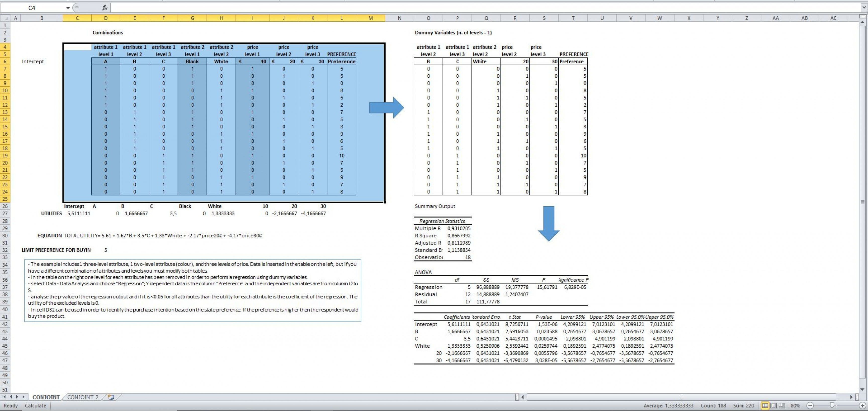This screenshot has height=411, width=868.
Task: Click the Name Box showing C4
Action: [x=32, y=8]
